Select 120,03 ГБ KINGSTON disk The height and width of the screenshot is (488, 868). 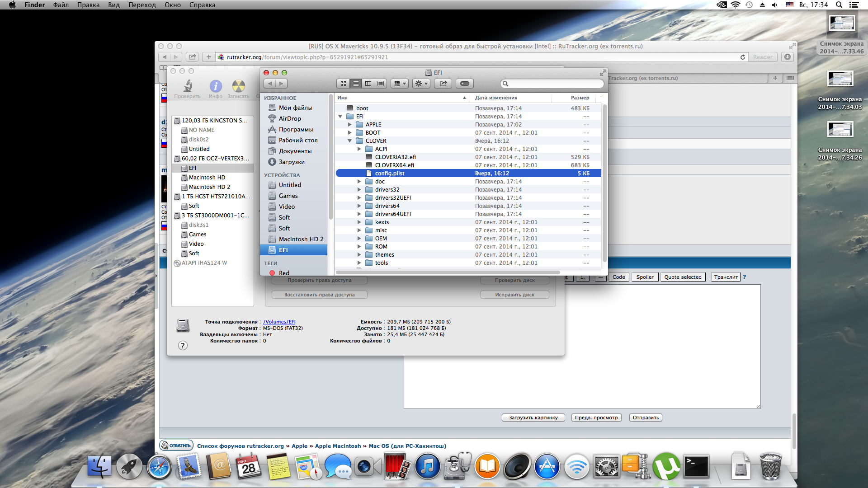213,121
